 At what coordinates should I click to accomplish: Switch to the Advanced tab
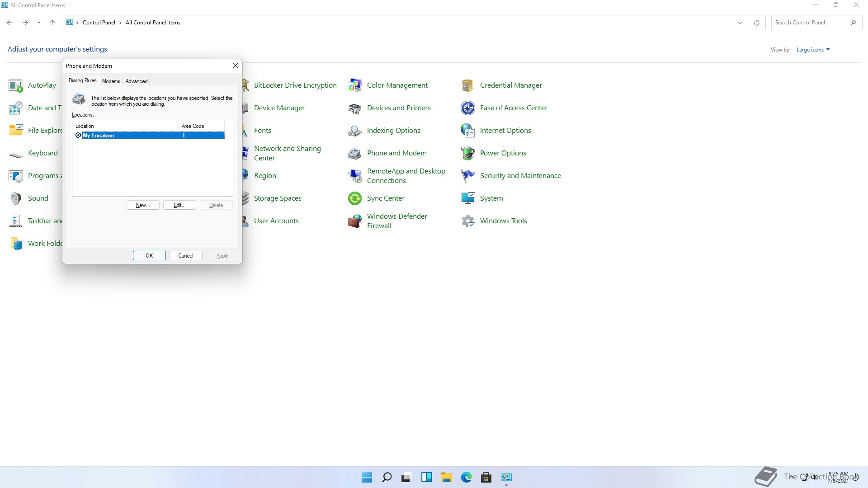click(137, 81)
